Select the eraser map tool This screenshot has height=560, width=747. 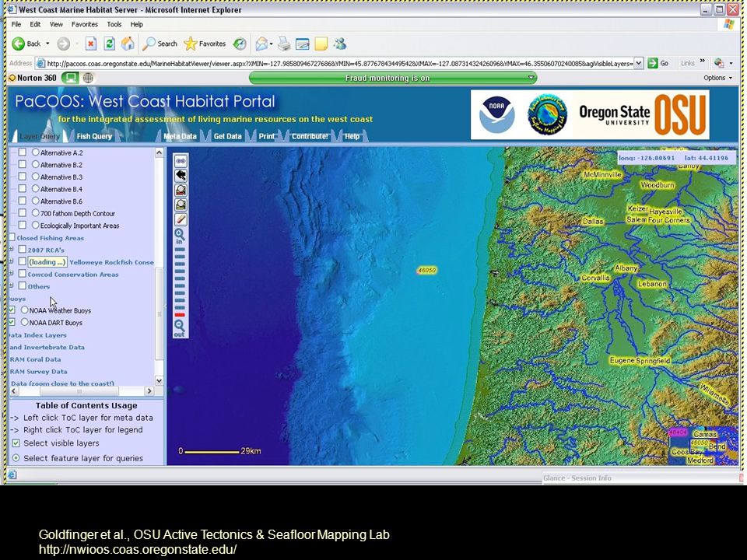coord(181,219)
